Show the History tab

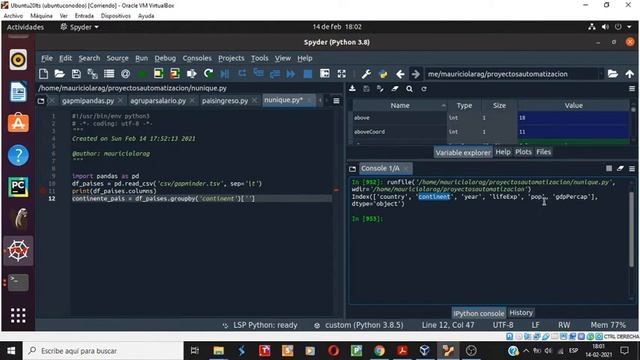[521, 313]
